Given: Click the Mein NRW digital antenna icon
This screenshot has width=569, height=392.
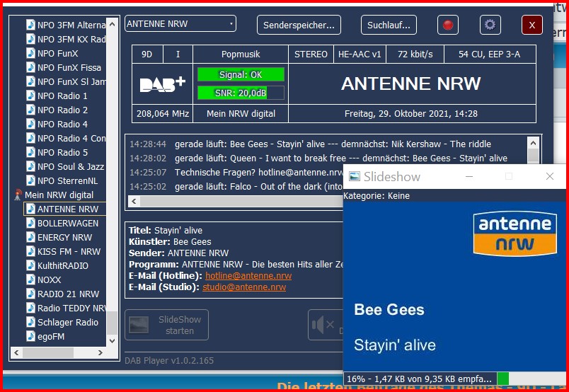Looking at the screenshot, I should 18,195.
